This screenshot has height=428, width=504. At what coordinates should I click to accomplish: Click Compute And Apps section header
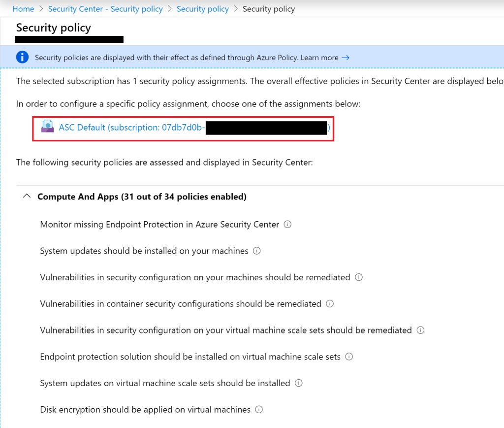pyautogui.click(x=142, y=197)
